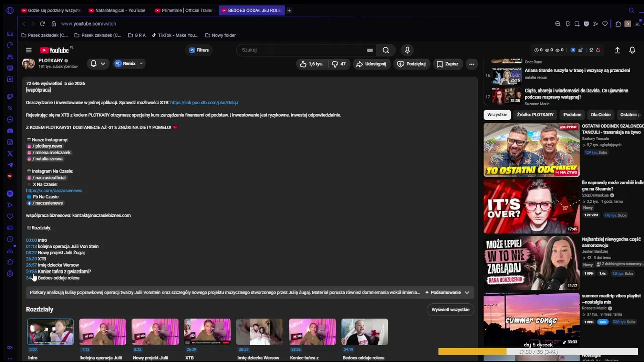Select the 'Źródło: PLOTKARY' filter chip

click(535, 115)
